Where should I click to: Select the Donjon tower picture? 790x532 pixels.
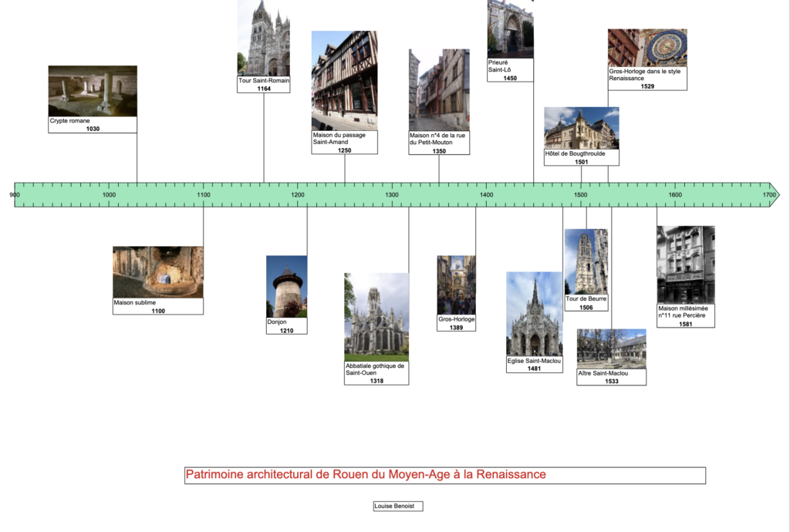pyautogui.click(x=286, y=286)
